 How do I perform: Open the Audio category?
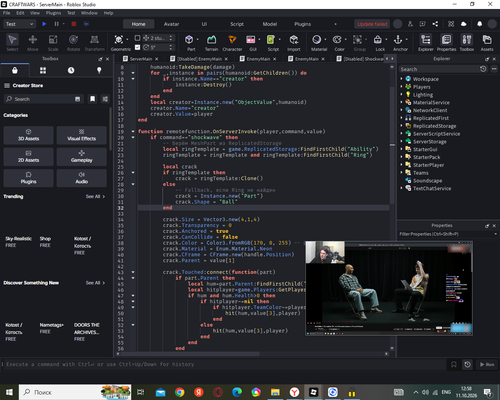click(82, 178)
